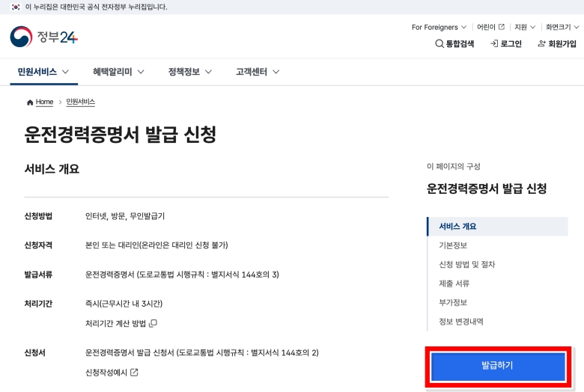Screen dimensions: 584x392
Task: Click the 로그인 arrow icon
Action: coord(494,44)
